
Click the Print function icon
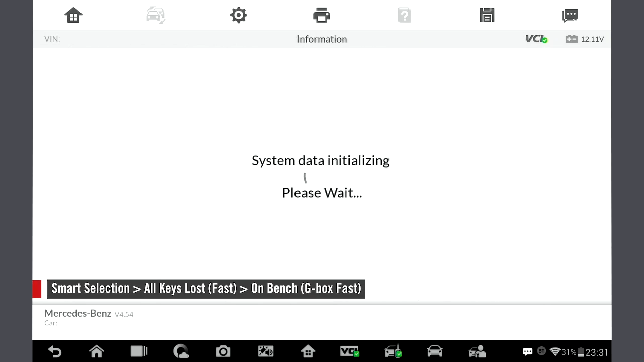(321, 15)
